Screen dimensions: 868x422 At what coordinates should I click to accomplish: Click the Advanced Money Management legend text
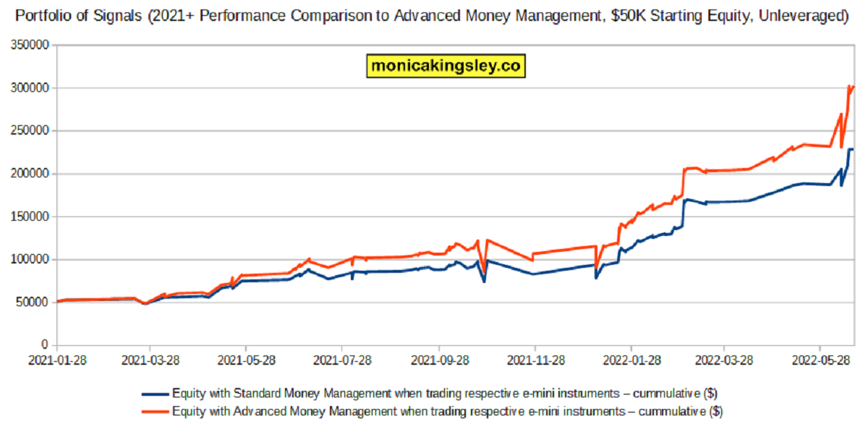point(445,411)
